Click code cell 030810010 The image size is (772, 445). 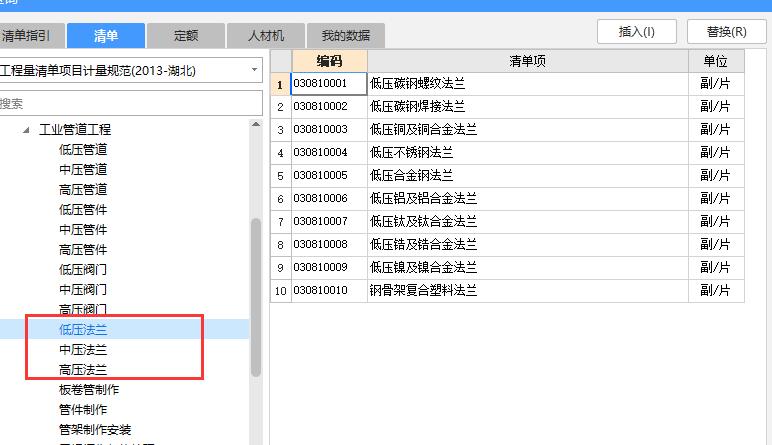[x=329, y=291]
